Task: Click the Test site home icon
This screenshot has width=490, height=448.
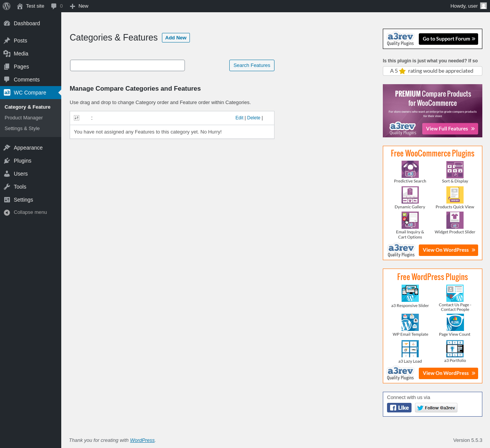Action: pyautogui.click(x=20, y=6)
